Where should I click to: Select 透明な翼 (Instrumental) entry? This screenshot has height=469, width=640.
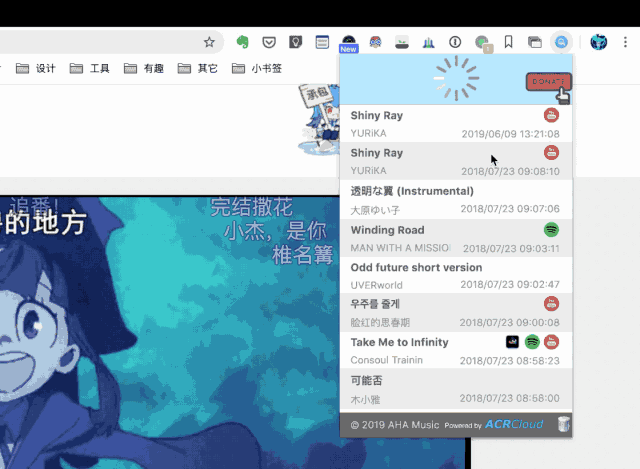coord(456,200)
